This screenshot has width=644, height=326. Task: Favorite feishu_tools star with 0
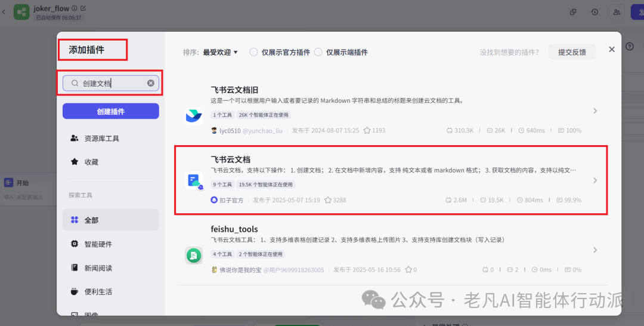(x=408, y=270)
